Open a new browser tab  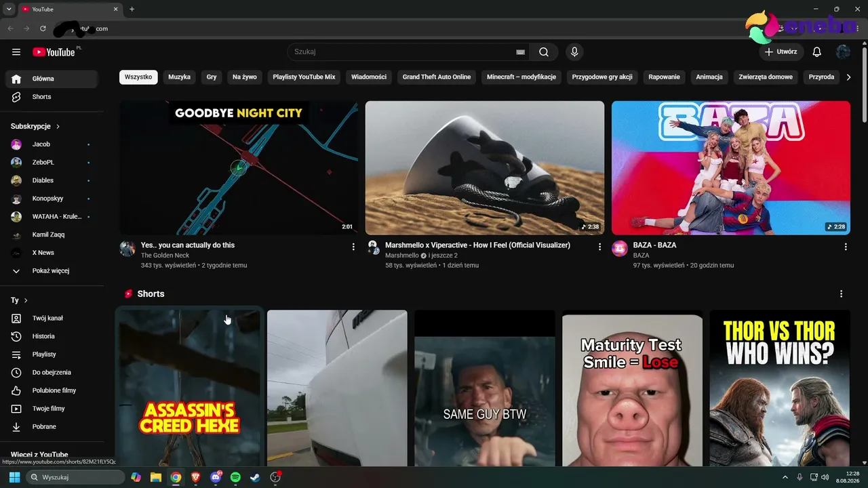tap(132, 9)
